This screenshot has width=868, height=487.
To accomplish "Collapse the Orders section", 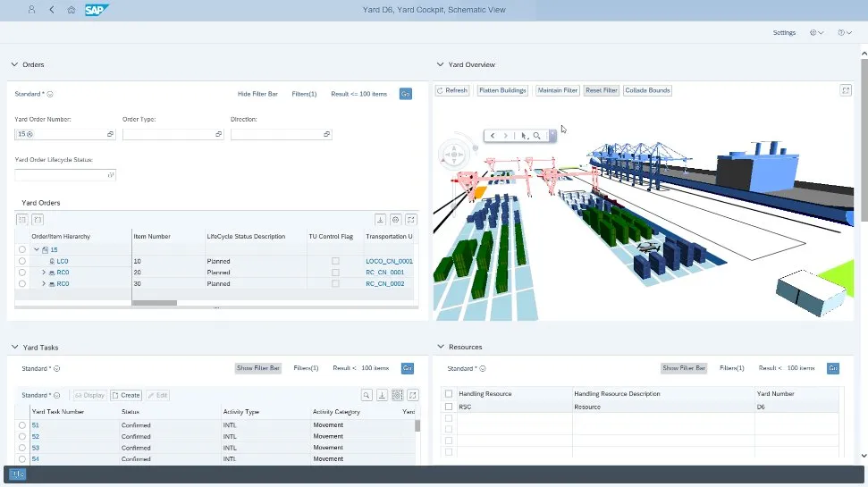I will (14, 64).
